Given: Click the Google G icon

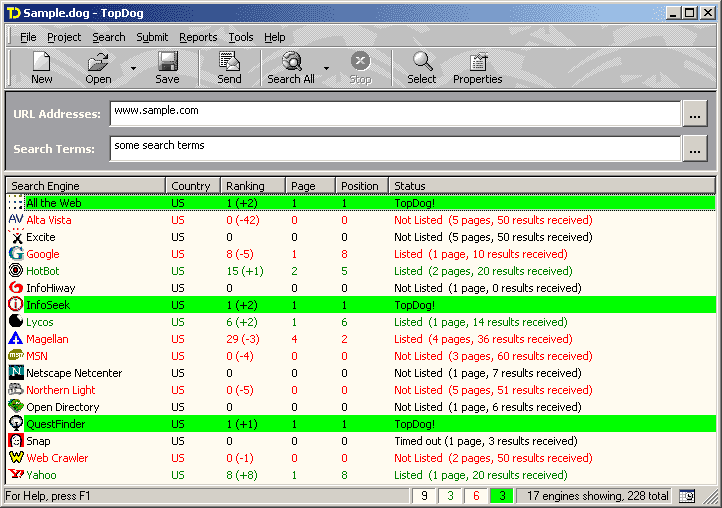Looking at the screenshot, I should click(16, 253).
